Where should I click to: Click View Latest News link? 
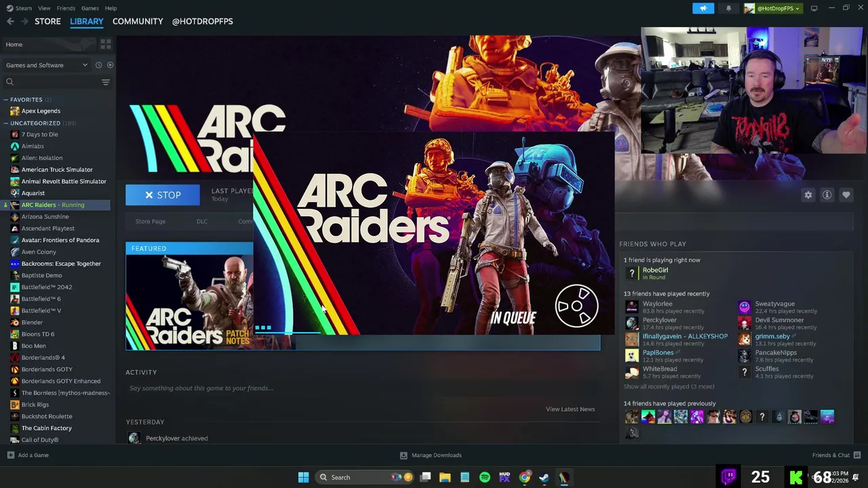pyautogui.click(x=570, y=409)
